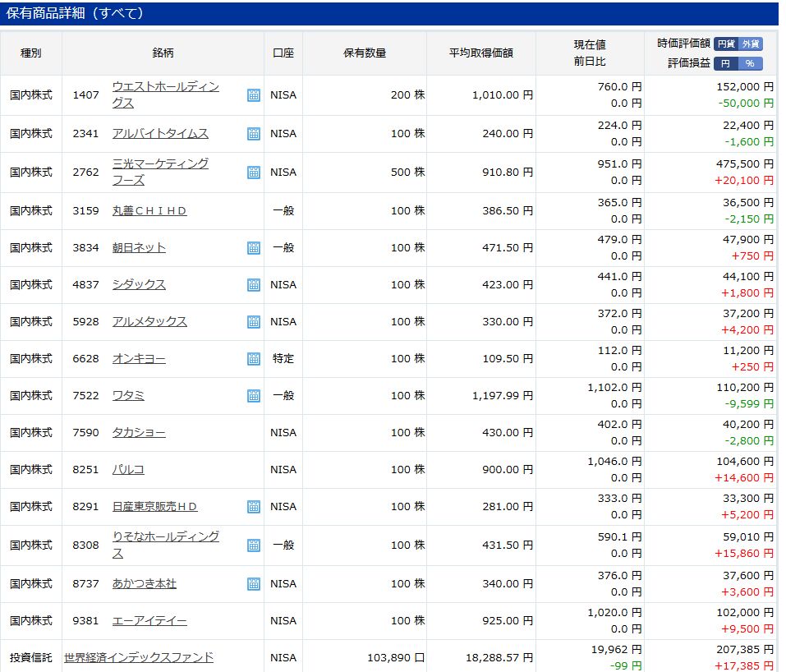This screenshot has height=672, width=786.
Task: Open the りそなホールディングス stock link
Action: (x=166, y=545)
